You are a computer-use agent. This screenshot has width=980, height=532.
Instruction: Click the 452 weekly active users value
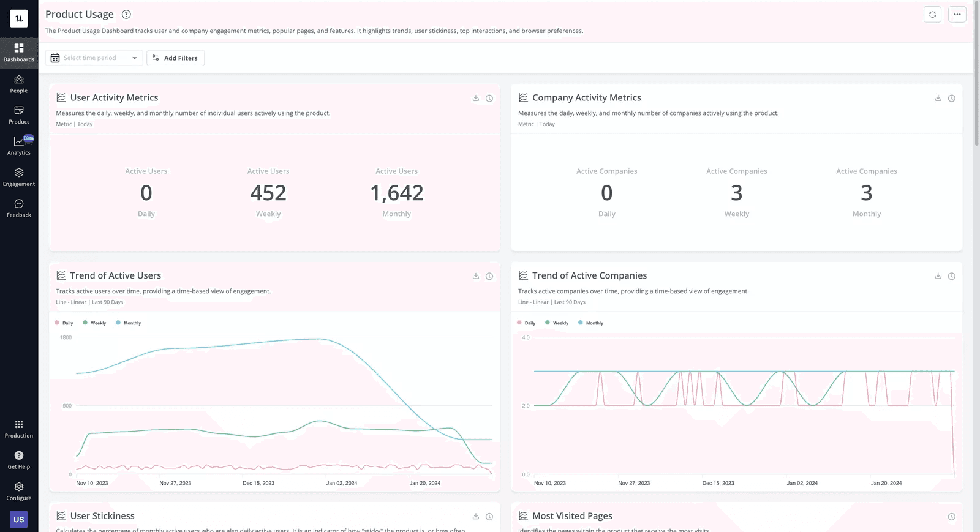(x=268, y=193)
